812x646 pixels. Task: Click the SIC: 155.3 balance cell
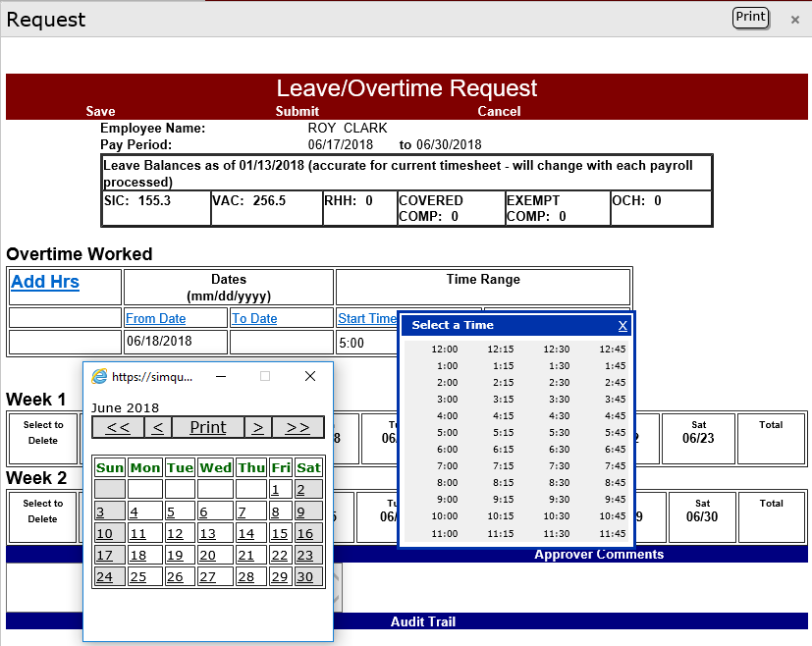pos(156,208)
